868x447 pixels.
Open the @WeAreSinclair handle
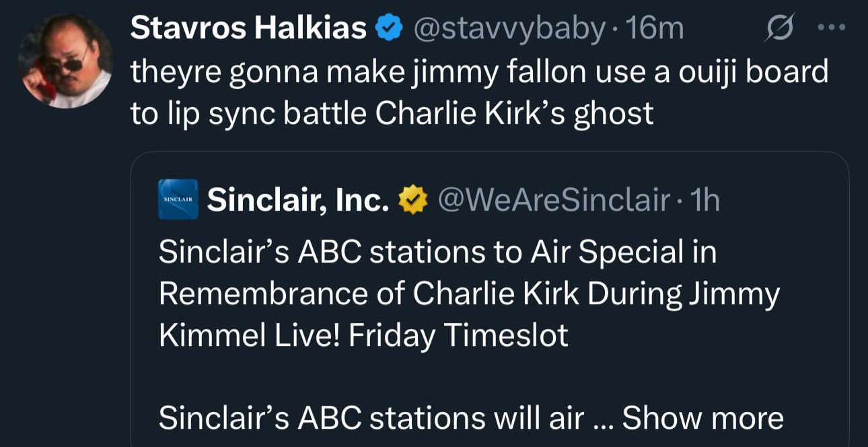pos(554,200)
